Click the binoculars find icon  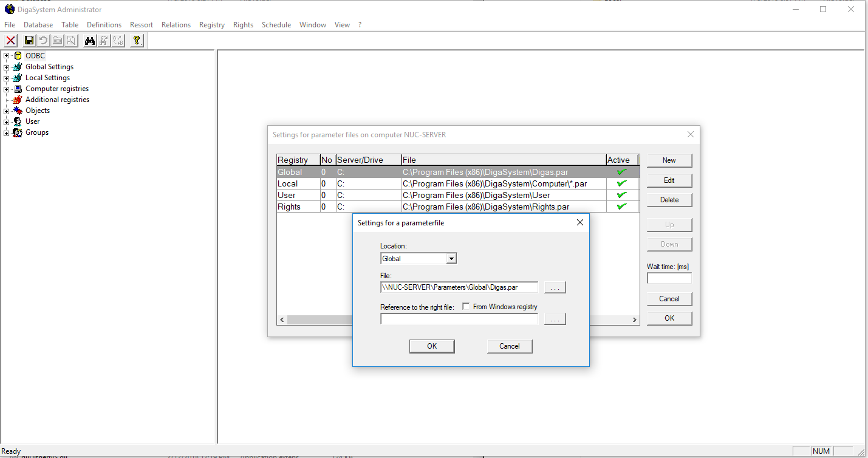point(90,41)
